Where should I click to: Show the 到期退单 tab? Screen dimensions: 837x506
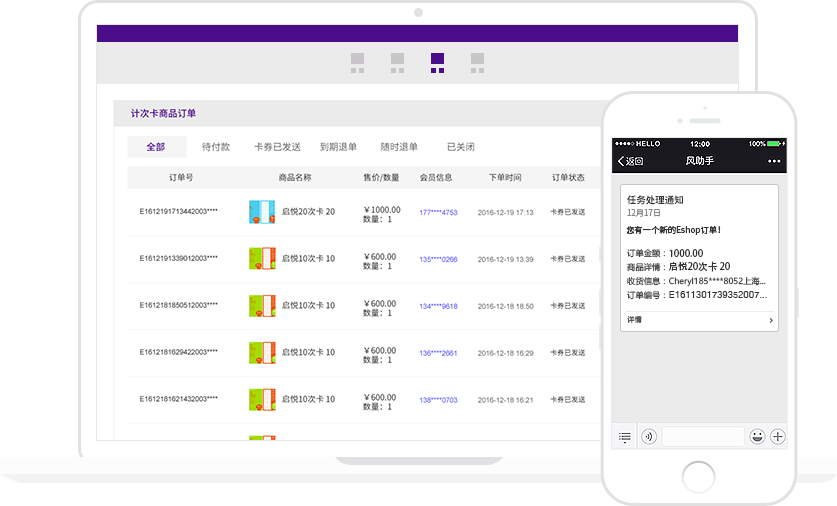click(338, 147)
